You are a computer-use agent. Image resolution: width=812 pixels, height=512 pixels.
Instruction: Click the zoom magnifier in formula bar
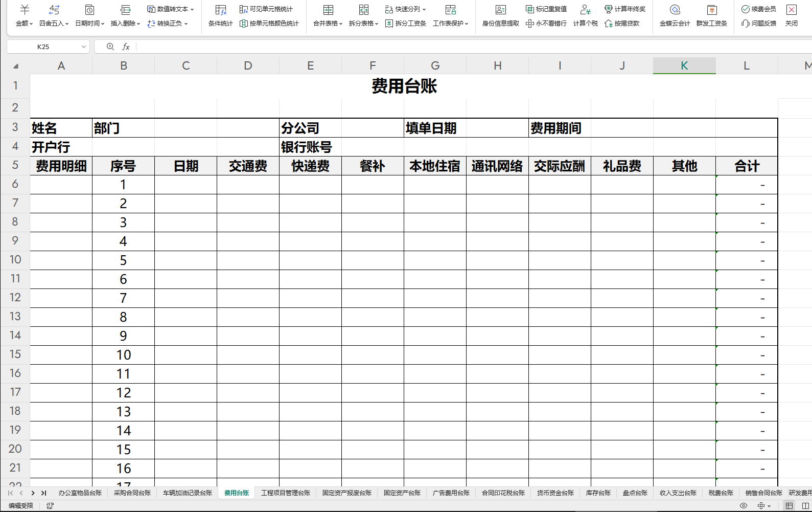click(x=110, y=47)
